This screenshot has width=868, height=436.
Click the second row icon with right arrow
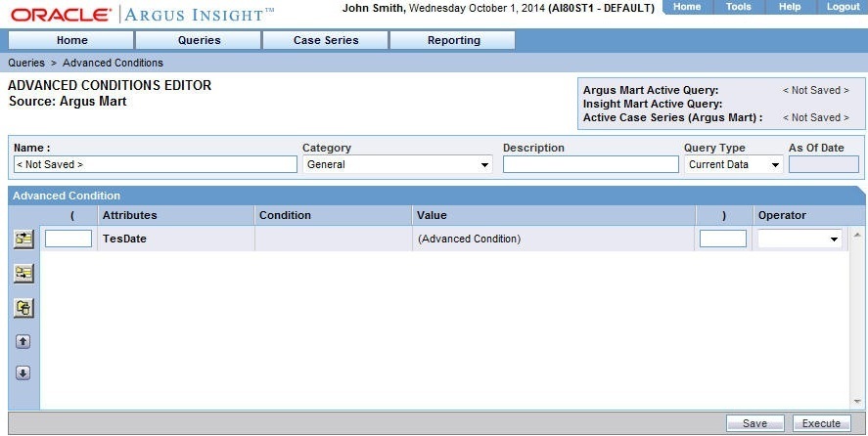(x=23, y=274)
